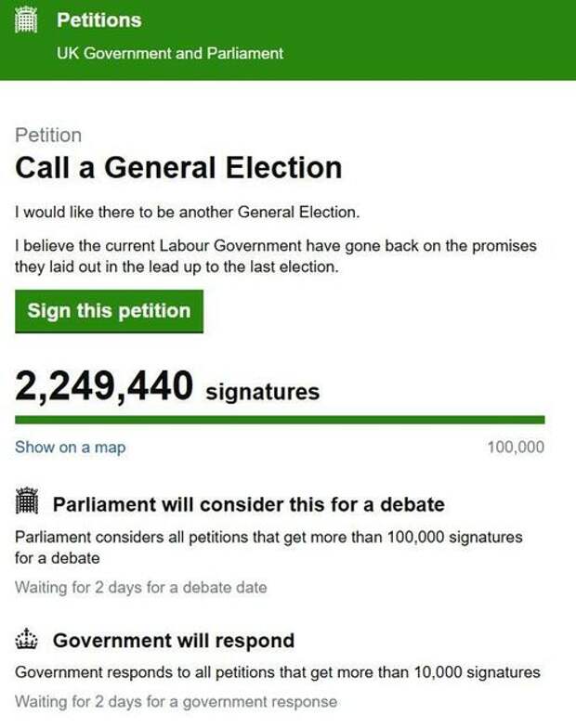Click the crown icon beside Government will respond

coord(26,639)
